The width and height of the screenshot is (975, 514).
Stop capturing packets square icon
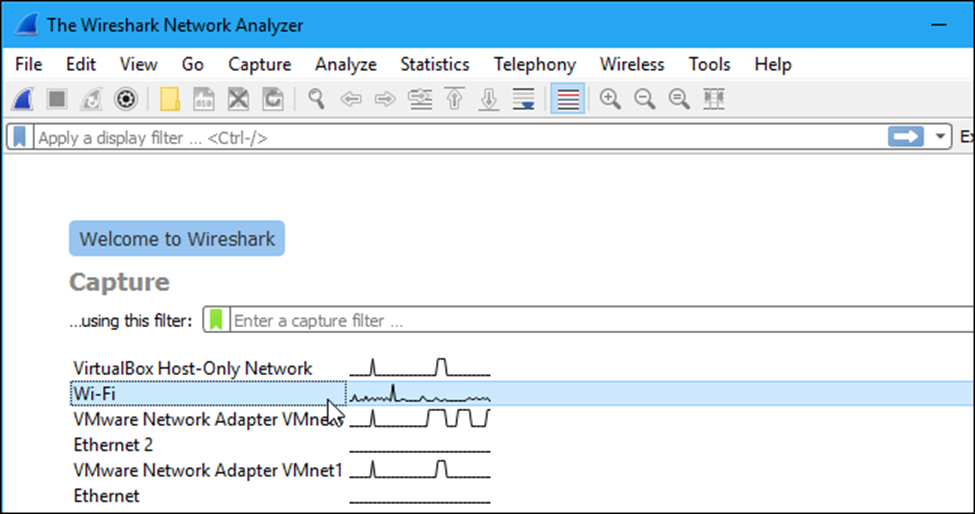(57, 99)
